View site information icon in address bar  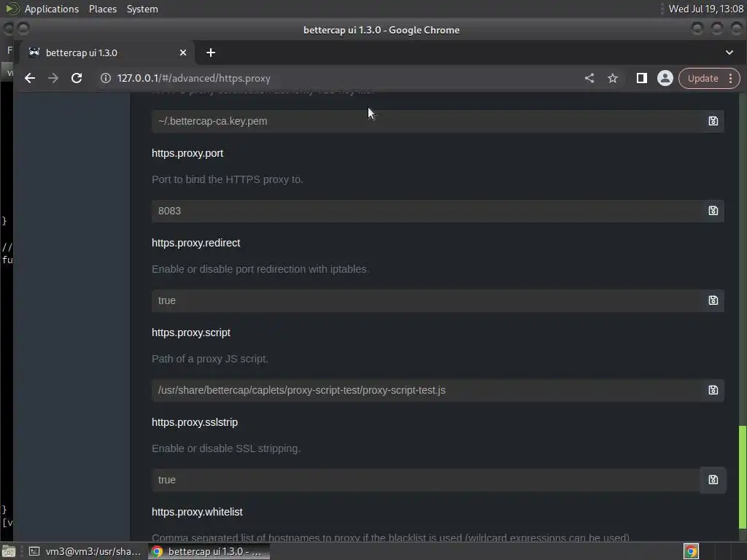pyautogui.click(x=106, y=78)
